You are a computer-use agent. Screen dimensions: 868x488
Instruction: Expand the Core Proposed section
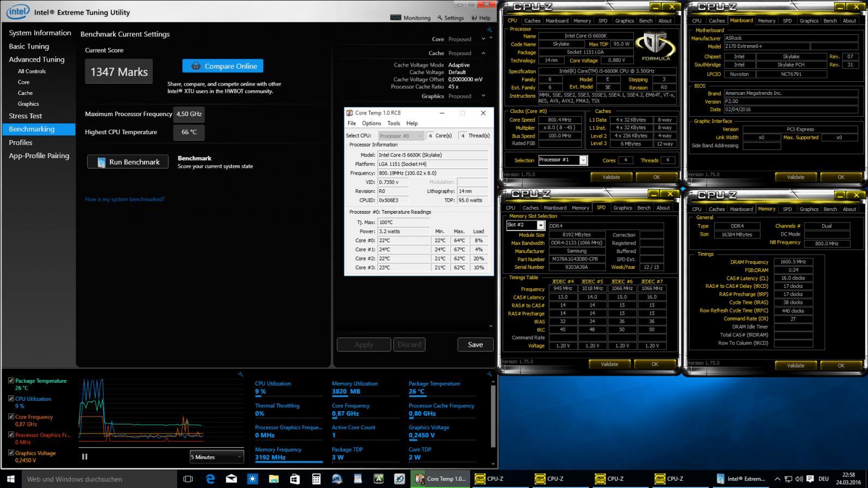click(x=483, y=39)
